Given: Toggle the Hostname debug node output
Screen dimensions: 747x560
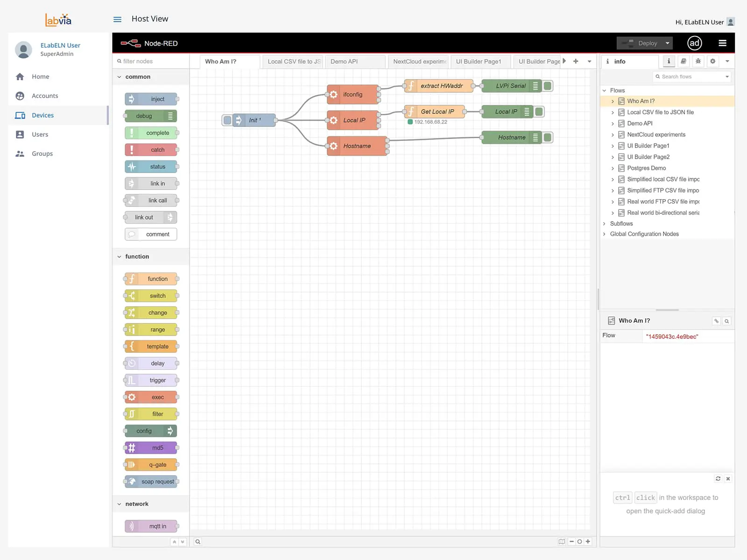Looking at the screenshot, I should pyautogui.click(x=547, y=137).
